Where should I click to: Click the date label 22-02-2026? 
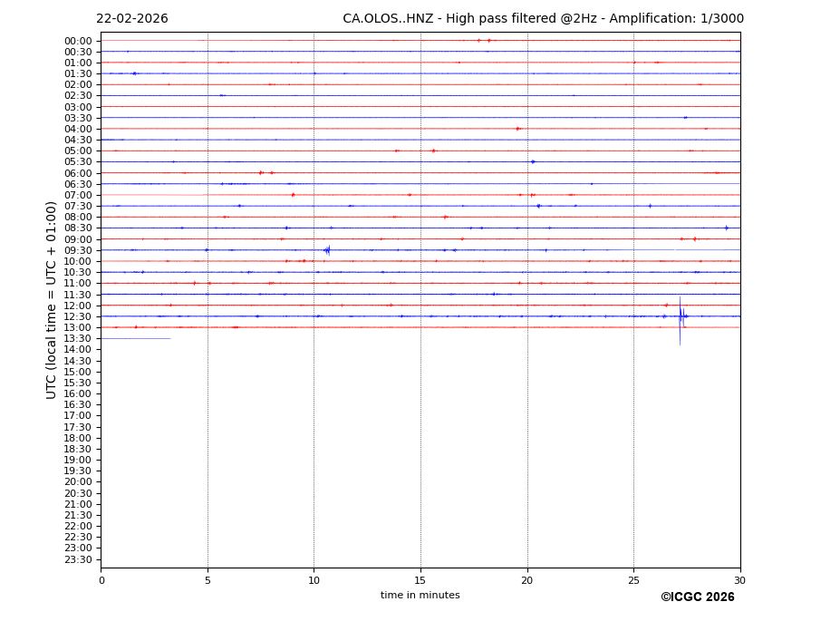coord(132,19)
